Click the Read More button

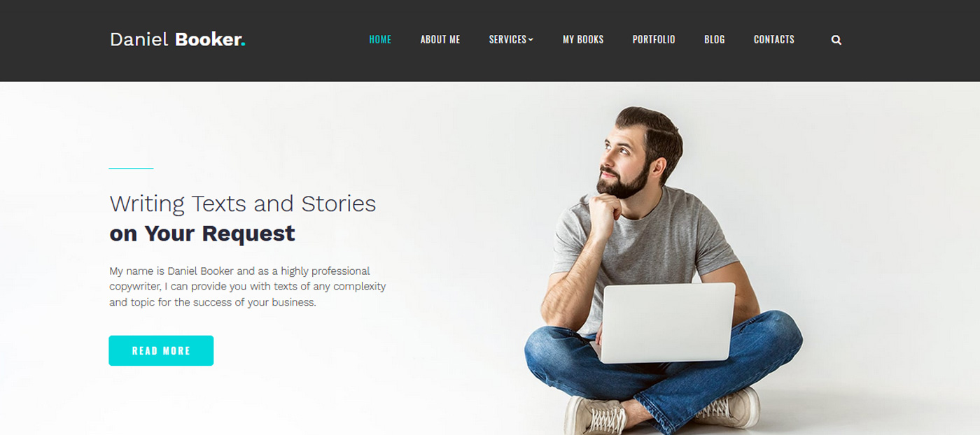[x=161, y=350]
